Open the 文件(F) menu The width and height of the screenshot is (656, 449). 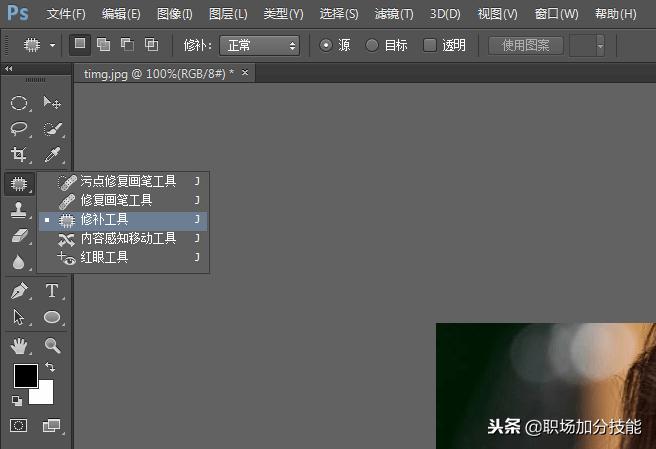66,14
